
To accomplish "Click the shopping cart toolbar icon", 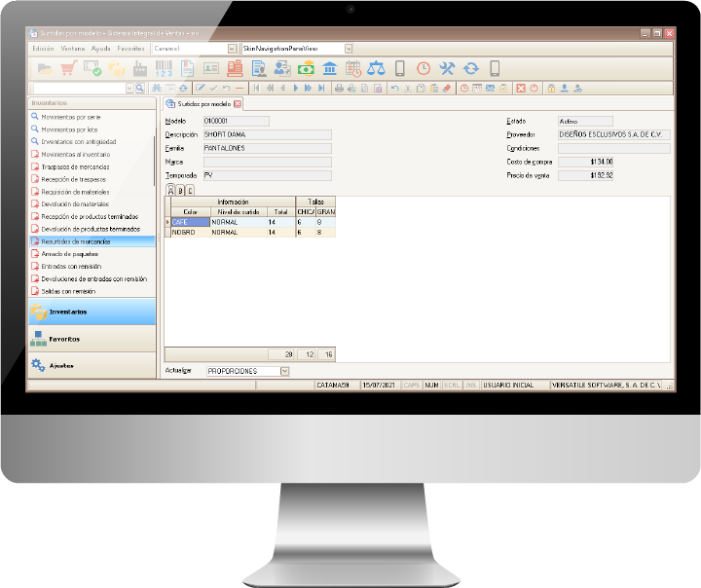I will [x=68, y=68].
